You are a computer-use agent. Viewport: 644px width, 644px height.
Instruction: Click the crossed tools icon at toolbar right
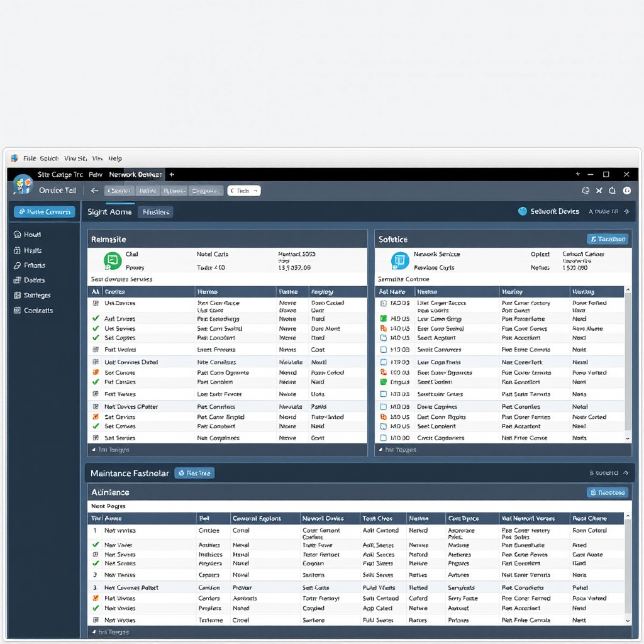599,191
